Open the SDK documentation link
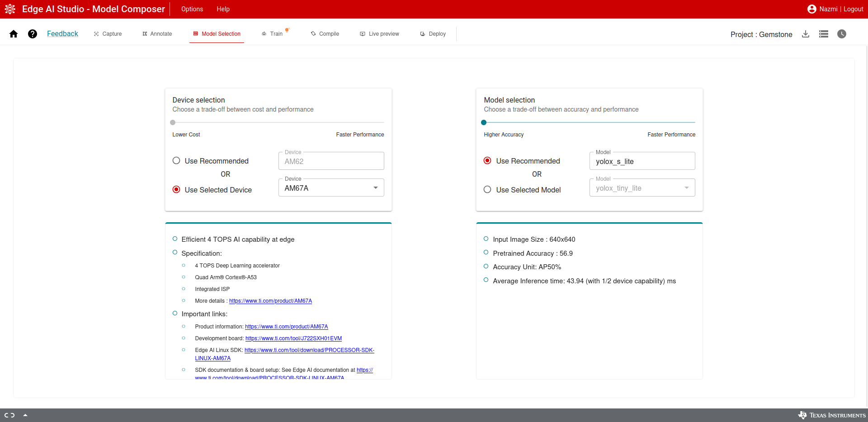 pos(365,370)
